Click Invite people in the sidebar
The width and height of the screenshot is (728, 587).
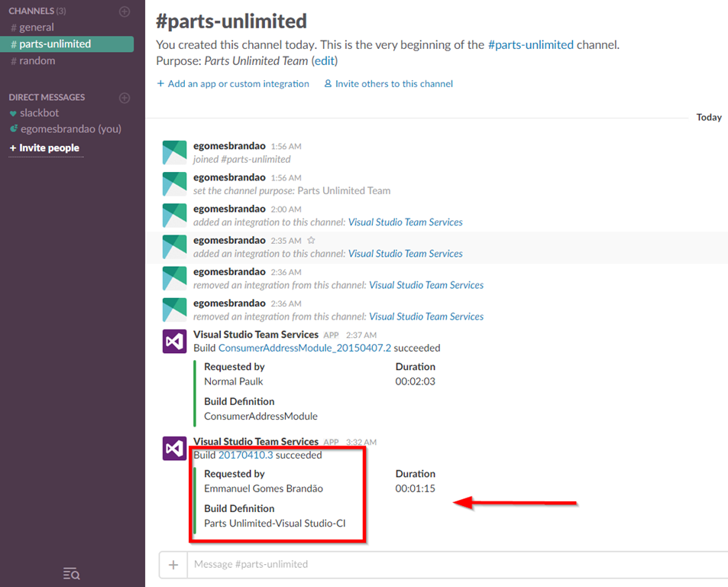[45, 148]
